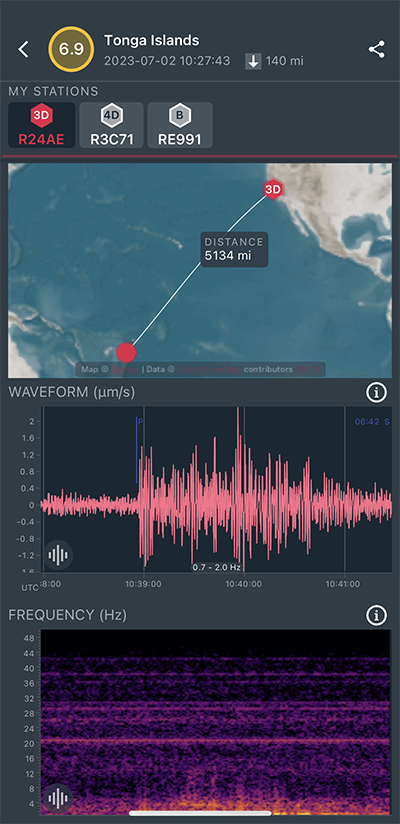Select the R24AE station tab

tap(42, 125)
